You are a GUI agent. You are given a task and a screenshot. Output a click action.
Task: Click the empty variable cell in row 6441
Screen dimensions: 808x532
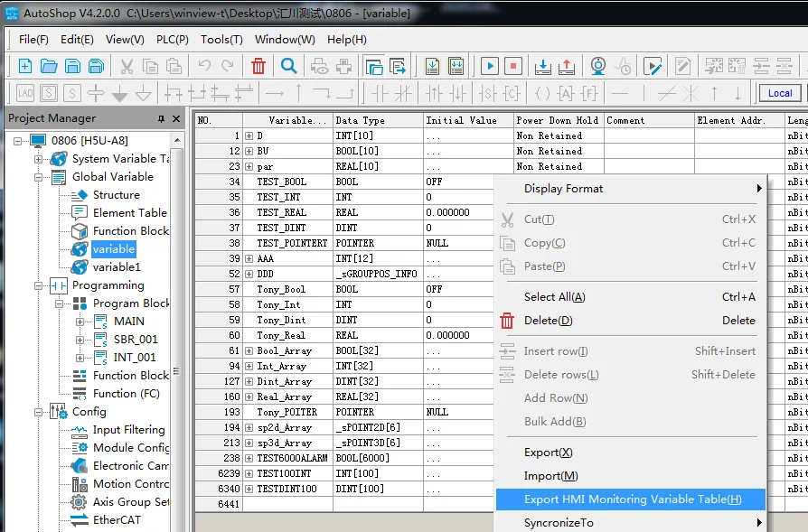(288, 504)
